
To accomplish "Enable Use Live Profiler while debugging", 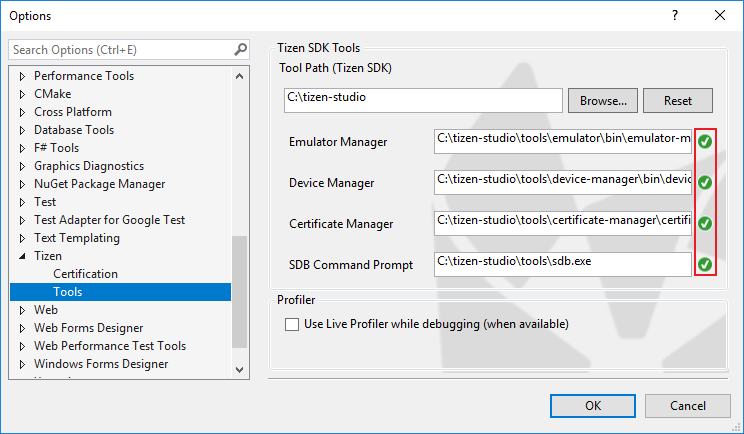I will coord(292,324).
